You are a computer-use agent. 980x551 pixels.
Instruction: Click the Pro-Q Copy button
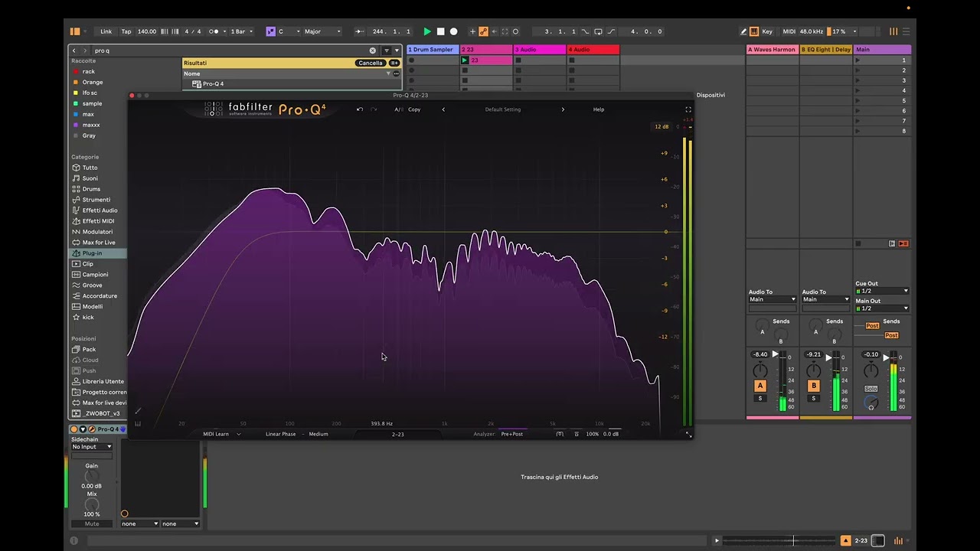tap(414, 109)
